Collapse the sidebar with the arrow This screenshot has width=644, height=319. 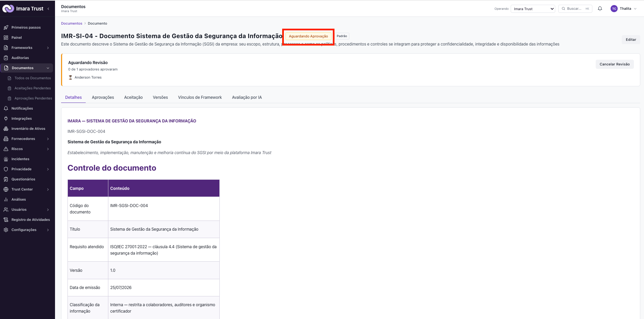(48, 9)
